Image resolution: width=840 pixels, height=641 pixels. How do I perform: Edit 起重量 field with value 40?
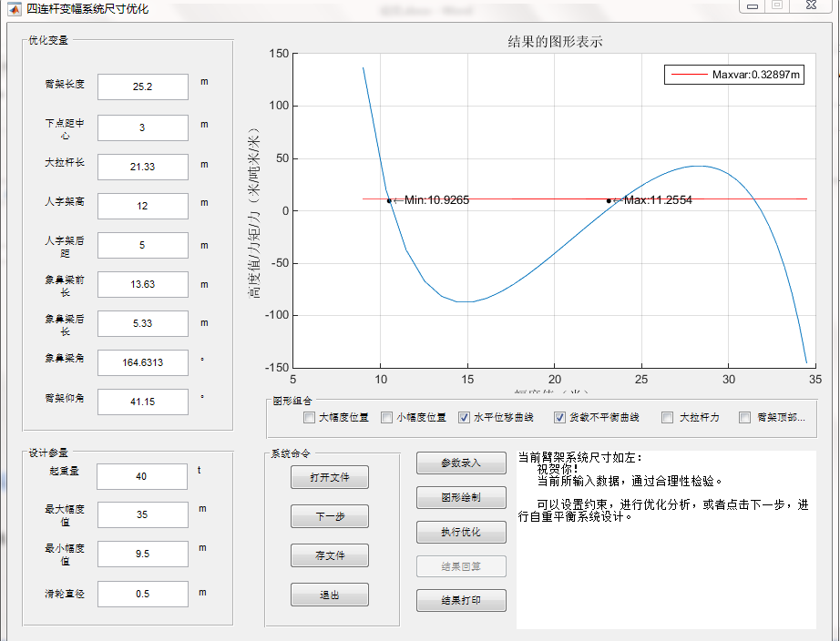[142, 476]
